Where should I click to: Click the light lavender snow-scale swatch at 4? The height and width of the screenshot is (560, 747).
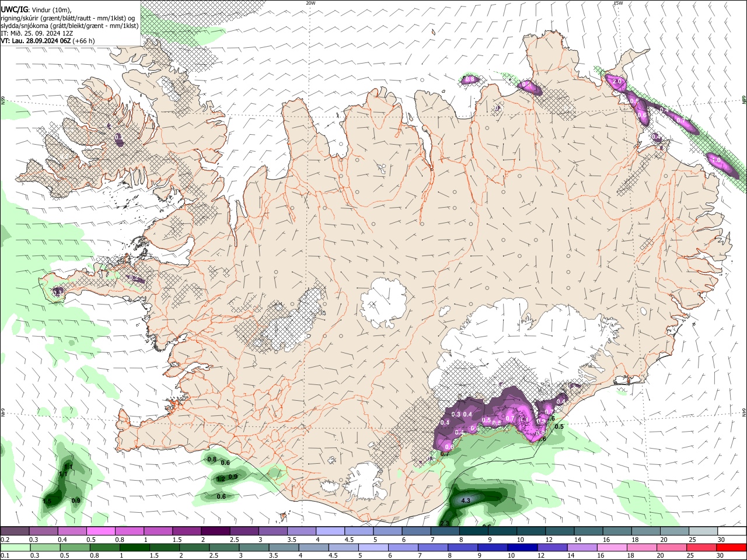(x=330, y=531)
